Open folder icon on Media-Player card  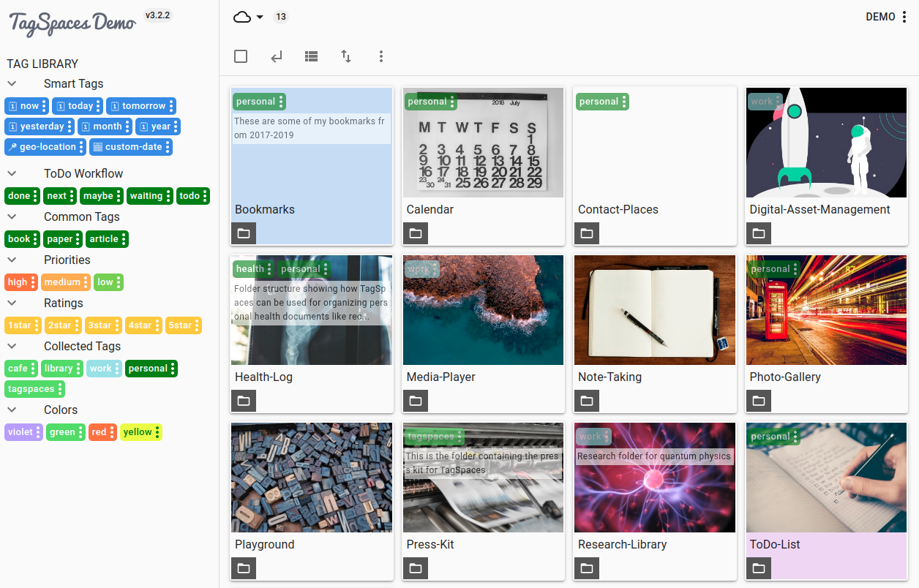(x=416, y=401)
